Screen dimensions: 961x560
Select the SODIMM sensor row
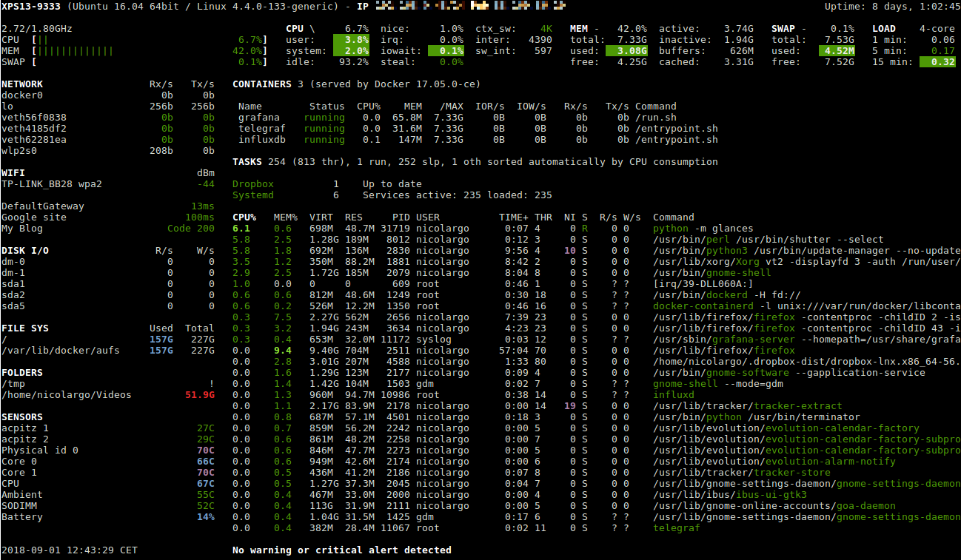(108, 506)
